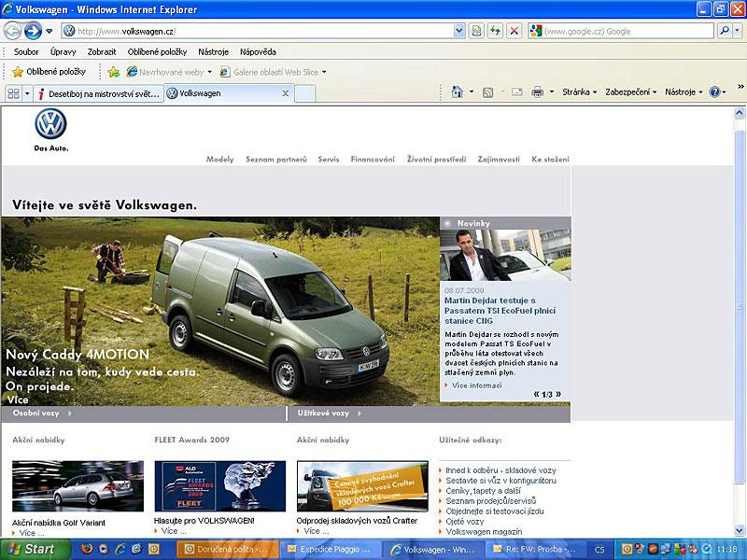The width and height of the screenshot is (747, 560).
Task: Click the Print printer icon
Action: [x=538, y=91]
